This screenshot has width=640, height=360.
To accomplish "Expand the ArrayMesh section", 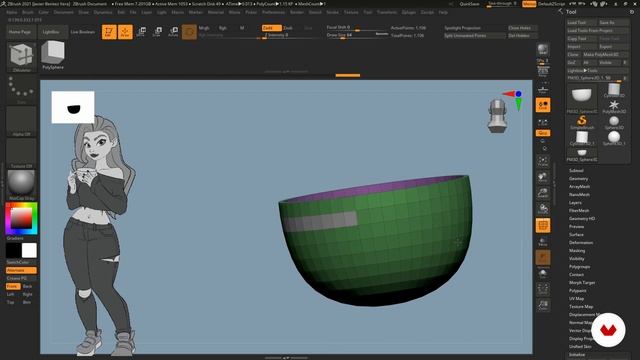I will tap(579, 187).
